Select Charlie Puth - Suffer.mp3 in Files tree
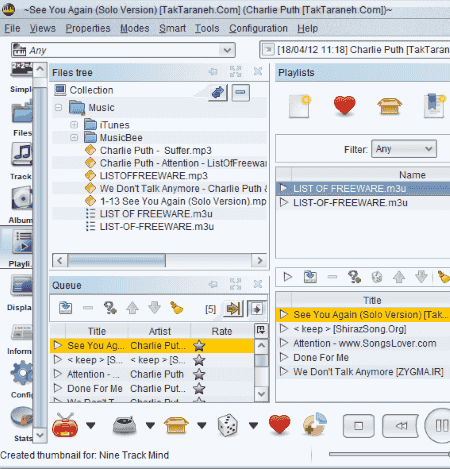Image resolution: width=450 pixels, height=469 pixels. [x=156, y=150]
